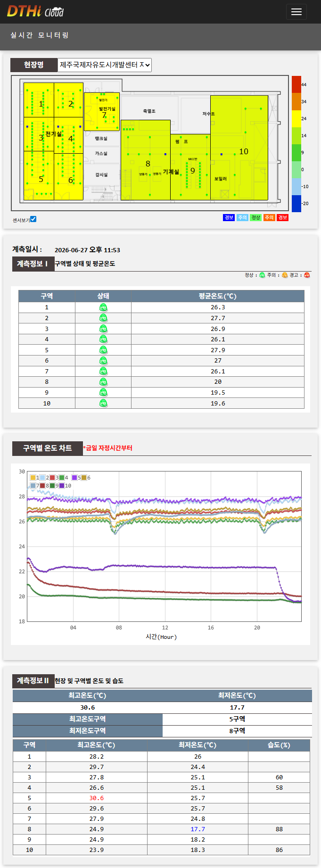Screen dimensions: 321x868
Task: Select zone 8 on the floor plan
Action: 146,160
